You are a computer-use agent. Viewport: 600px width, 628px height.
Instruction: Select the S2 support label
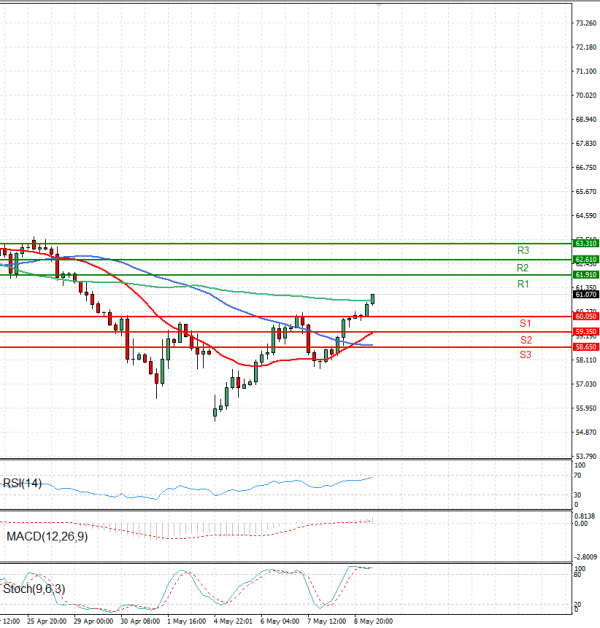525,340
